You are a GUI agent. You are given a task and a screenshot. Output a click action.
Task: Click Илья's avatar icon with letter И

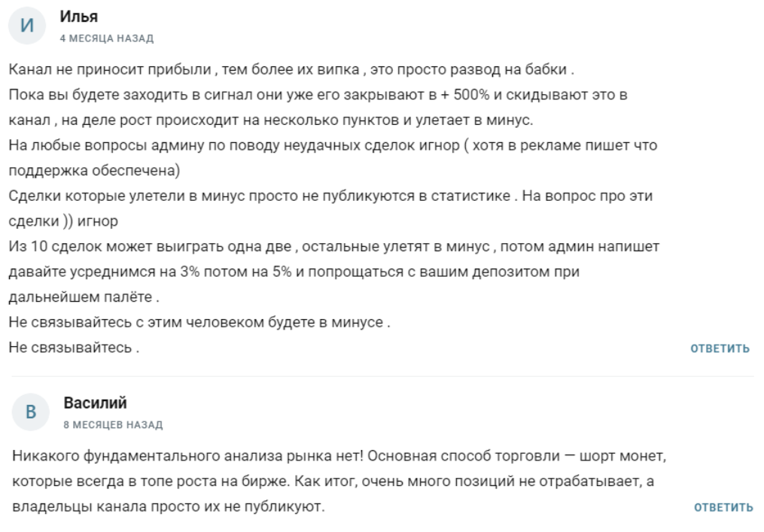coord(28,26)
